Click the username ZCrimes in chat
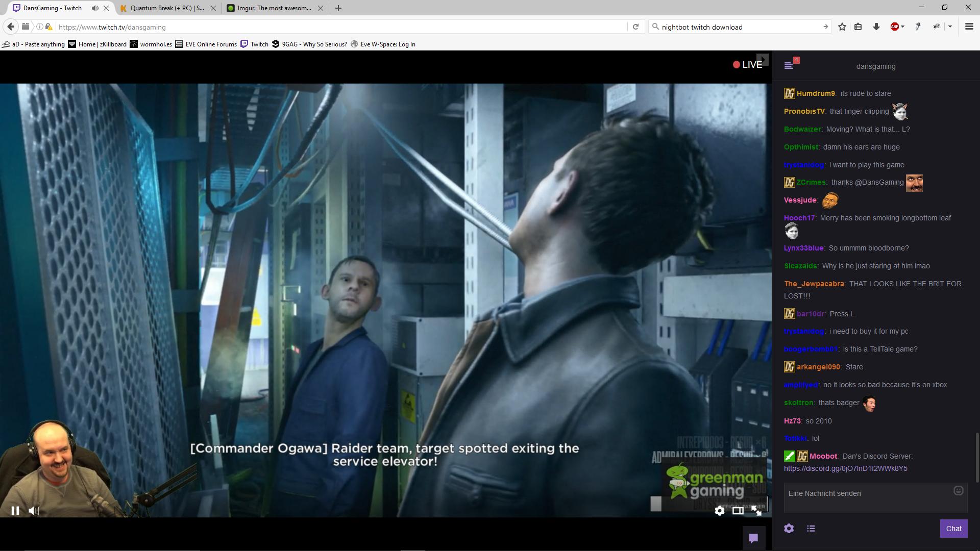The height and width of the screenshot is (551, 980). click(812, 182)
